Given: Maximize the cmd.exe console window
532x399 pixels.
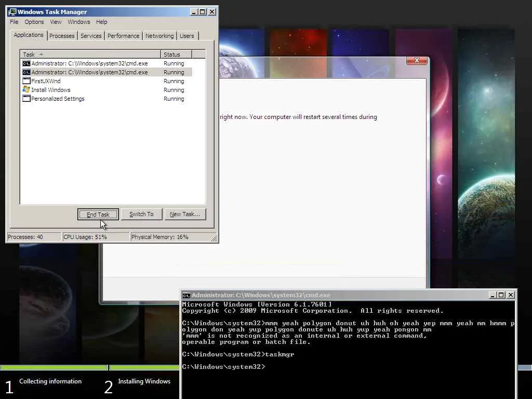Looking at the screenshot, I should 501,295.
